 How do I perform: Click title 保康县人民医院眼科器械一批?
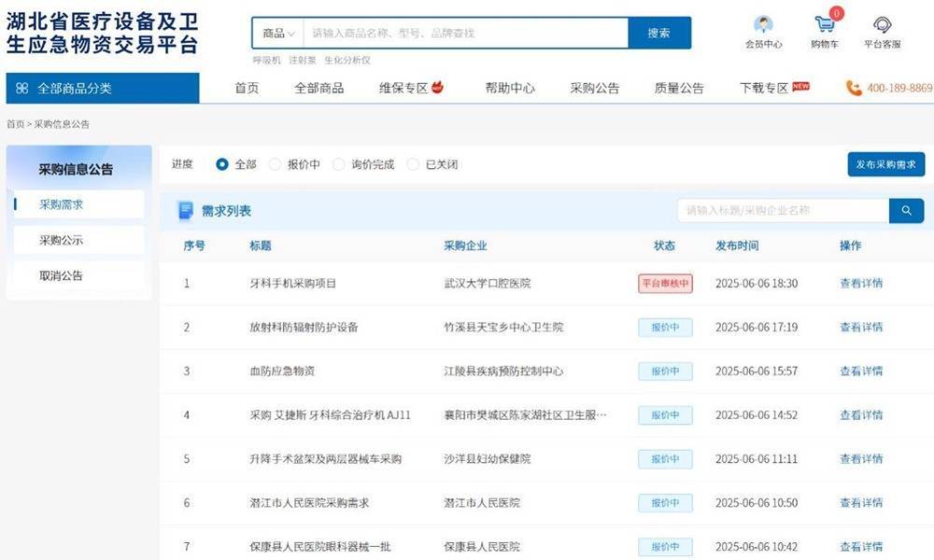319,547
